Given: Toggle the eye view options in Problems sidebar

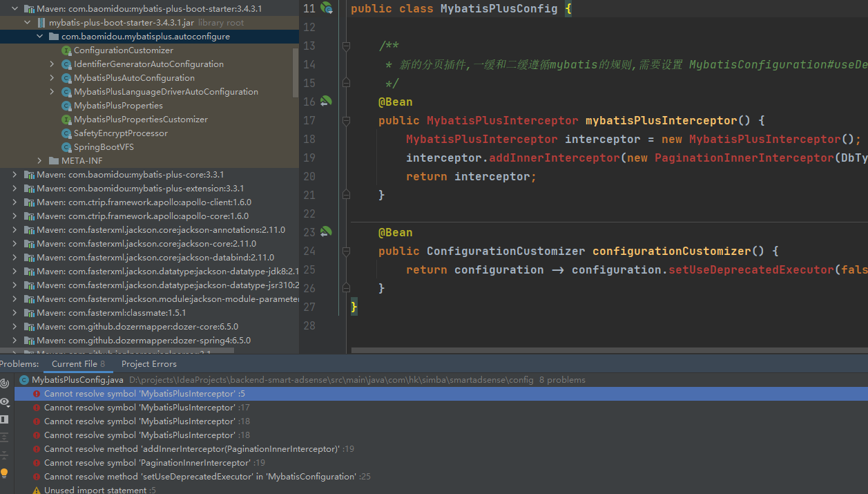Looking at the screenshot, I should pos(5,401).
